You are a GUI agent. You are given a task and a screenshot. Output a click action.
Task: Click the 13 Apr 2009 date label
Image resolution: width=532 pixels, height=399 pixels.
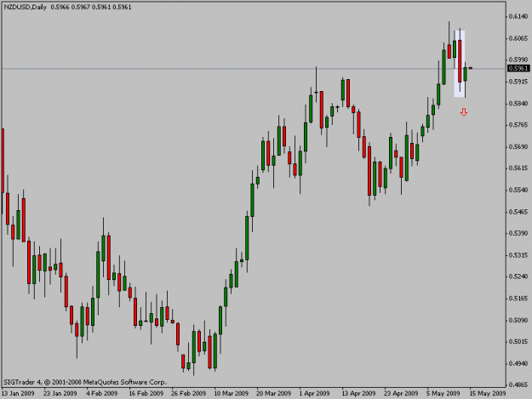[x=358, y=394]
